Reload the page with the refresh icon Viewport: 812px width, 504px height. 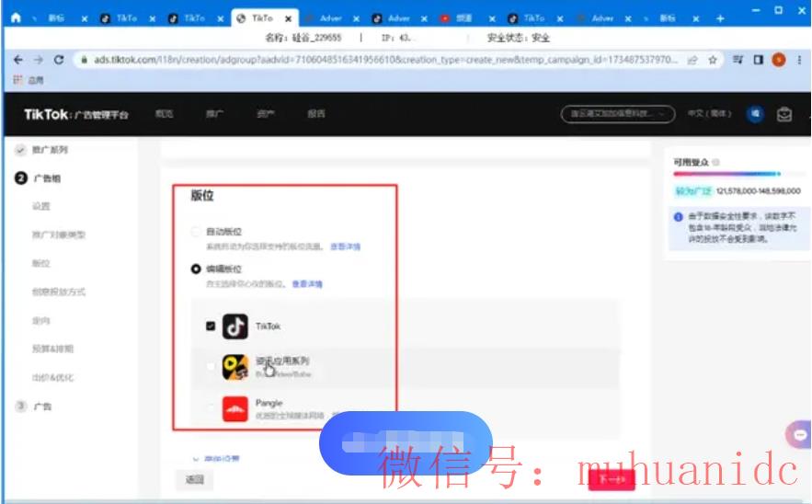point(59,60)
